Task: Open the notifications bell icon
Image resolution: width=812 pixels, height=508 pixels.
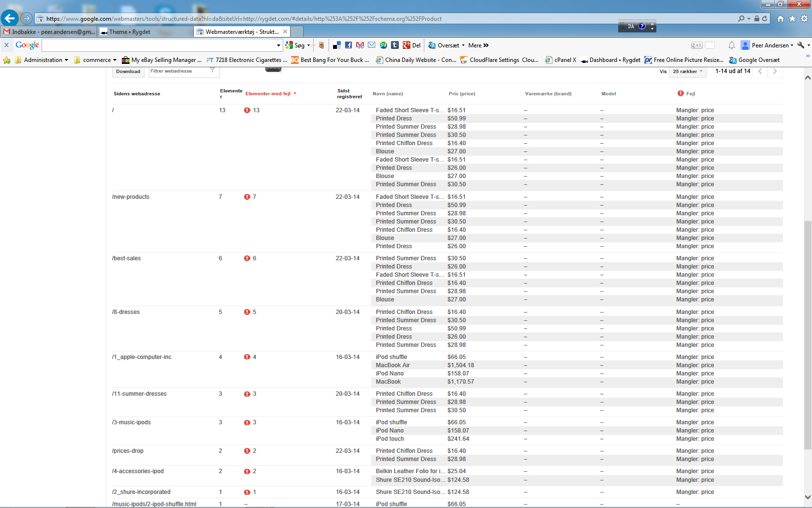Action: [x=732, y=45]
